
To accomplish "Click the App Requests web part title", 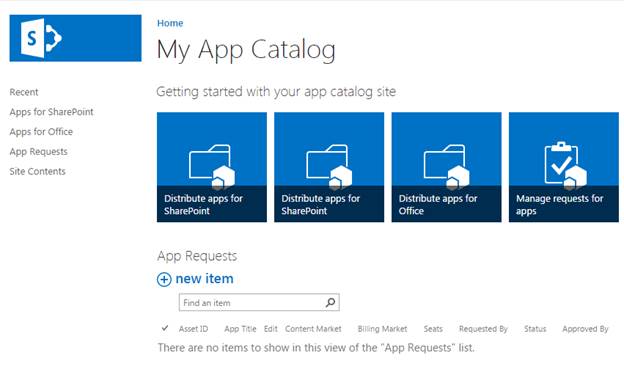I will [197, 256].
